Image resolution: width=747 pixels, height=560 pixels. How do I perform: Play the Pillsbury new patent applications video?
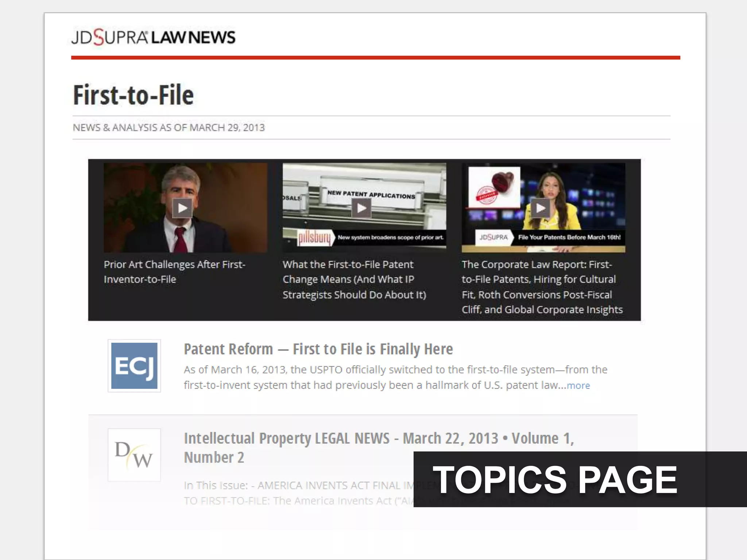pos(361,208)
